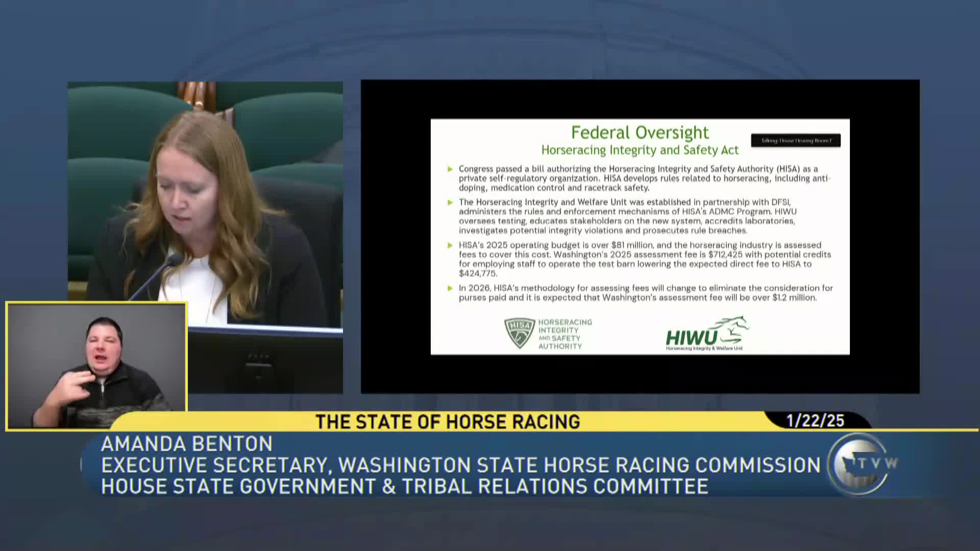Click the green bullet arrow beside the Congress paragraph
Screen dimensions: 980x551
coord(451,168)
